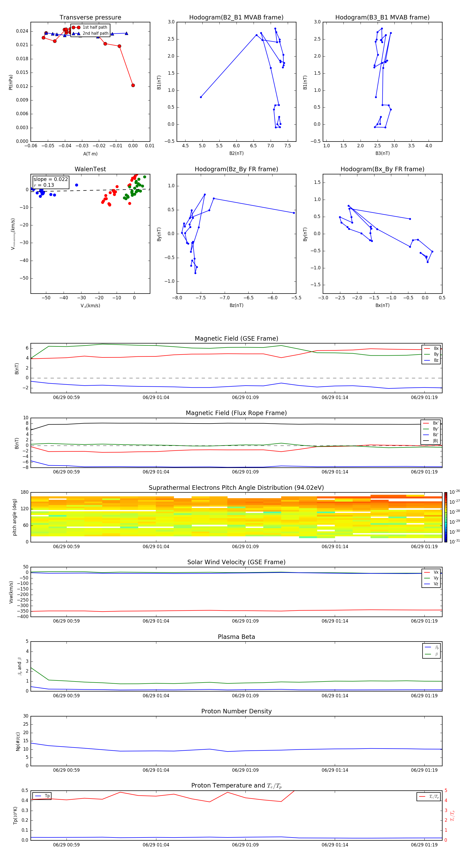This screenshot has width=473, height=868.
Task: Click the "Pt(nPa)" y-axis label
Action: 11,82
